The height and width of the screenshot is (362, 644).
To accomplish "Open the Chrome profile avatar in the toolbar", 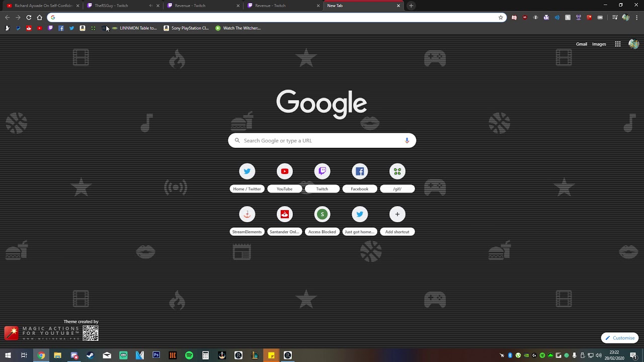I will pyautogui.click(x=626, y=18).
